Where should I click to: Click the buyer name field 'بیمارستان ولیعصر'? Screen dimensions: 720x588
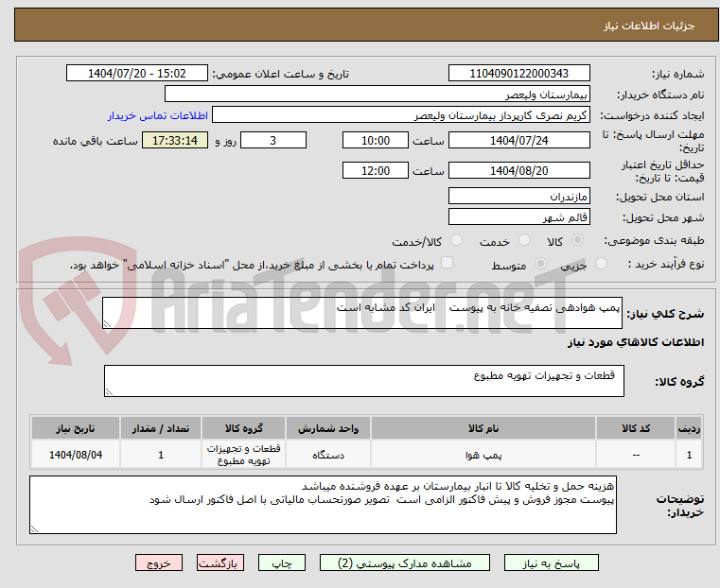coord(377,94)
